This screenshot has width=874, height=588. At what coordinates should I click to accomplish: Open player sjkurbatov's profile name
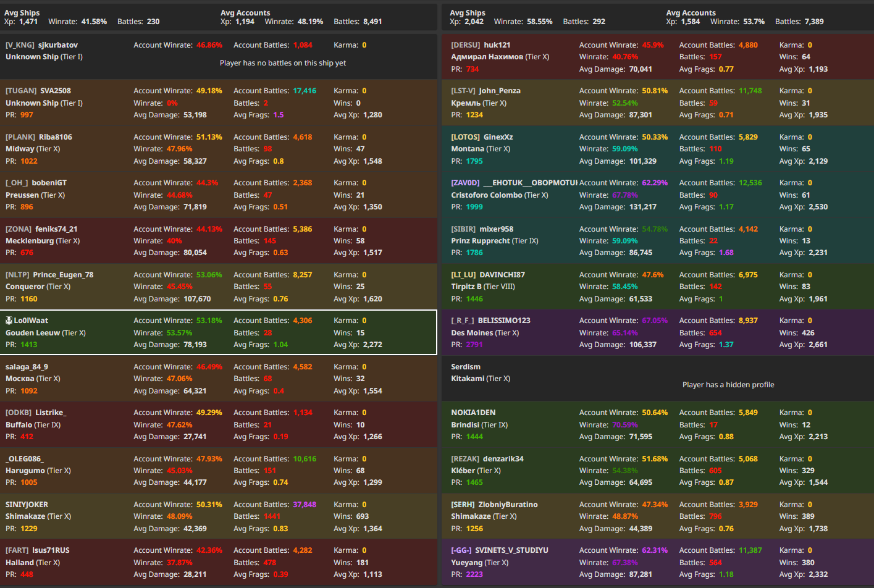point(57,45)
